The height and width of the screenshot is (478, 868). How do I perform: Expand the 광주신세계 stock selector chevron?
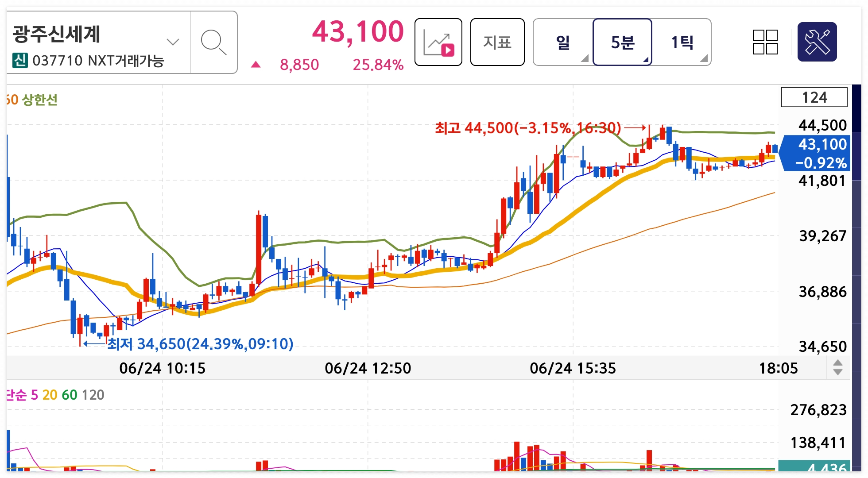click(x=173, y=42)
